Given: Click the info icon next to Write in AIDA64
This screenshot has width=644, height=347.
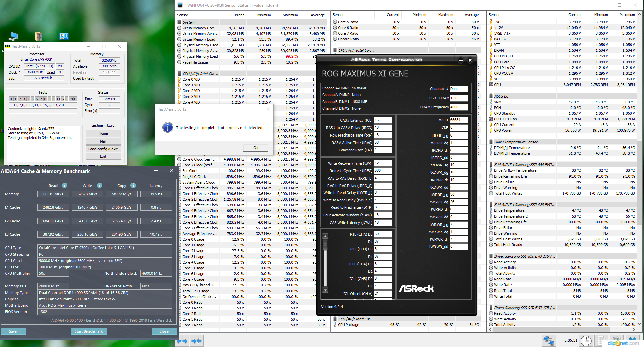Looking at the screenshot, I should [100, 185].
